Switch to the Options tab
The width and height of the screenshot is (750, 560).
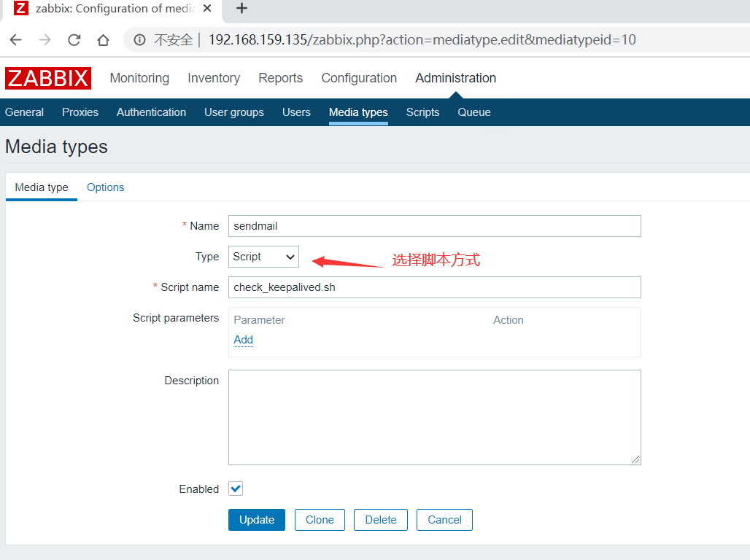click(x=105, y=187)
